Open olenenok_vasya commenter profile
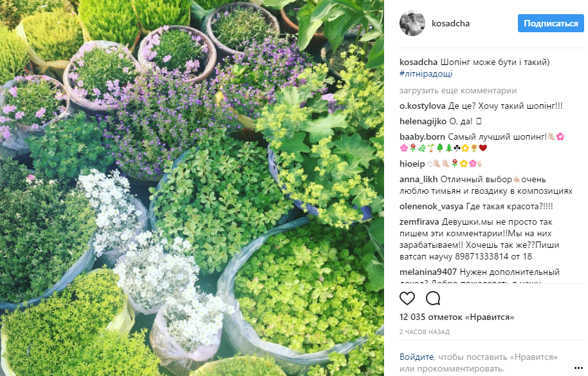 tap(431, 207)
